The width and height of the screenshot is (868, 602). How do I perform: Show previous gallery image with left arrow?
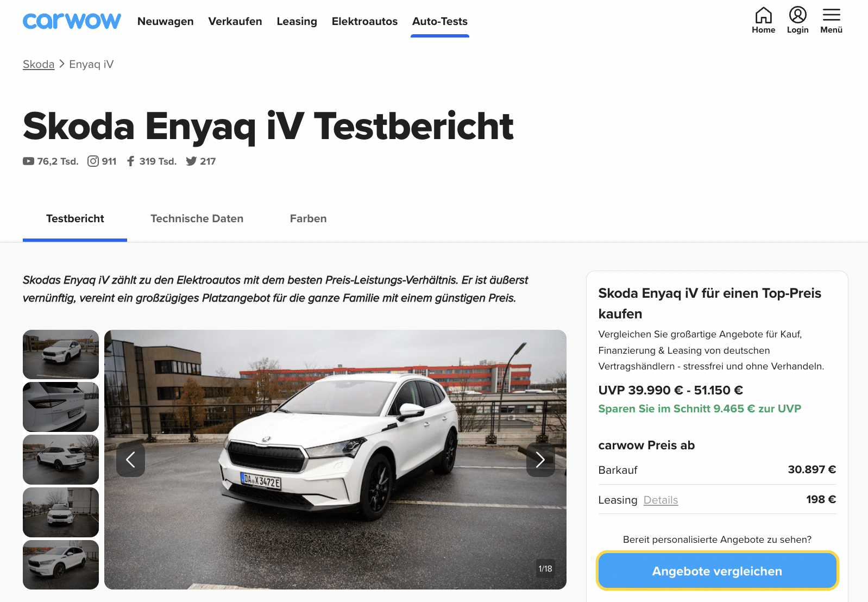tap(130, 460)
